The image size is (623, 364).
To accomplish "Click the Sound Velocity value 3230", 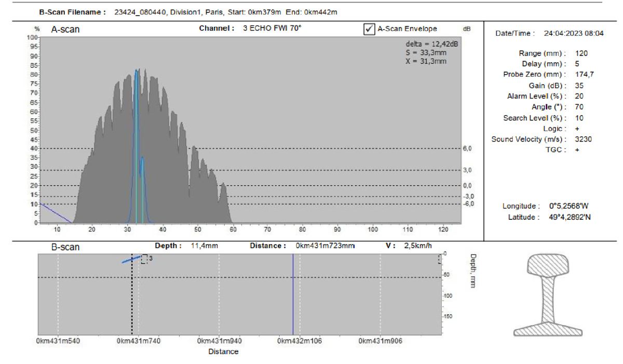I will click(584, 139).
